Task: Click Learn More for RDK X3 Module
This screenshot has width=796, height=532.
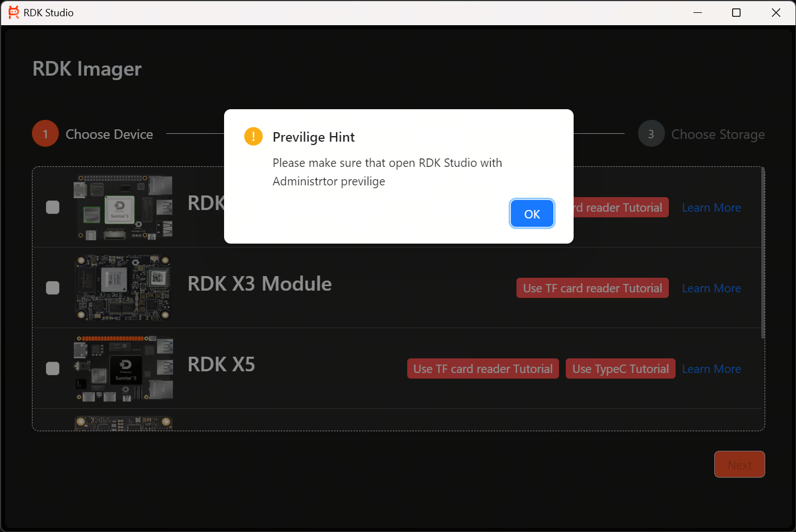Action: point(711,288)
